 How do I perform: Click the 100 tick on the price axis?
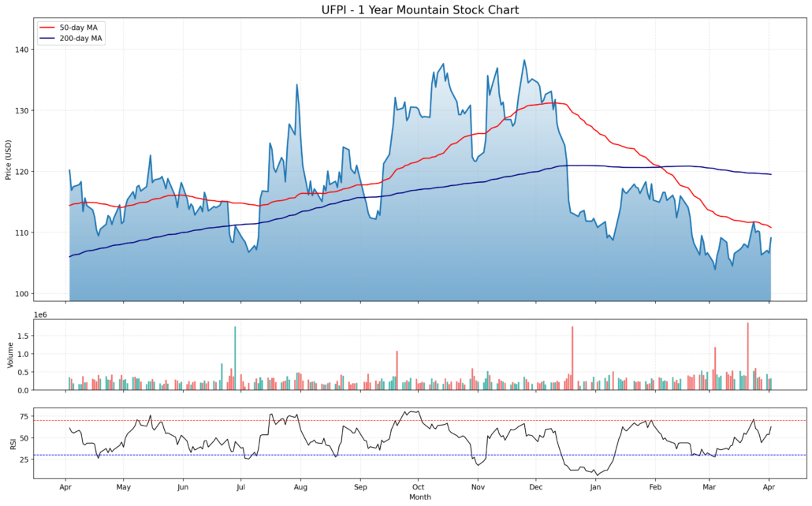click(22, 294)
